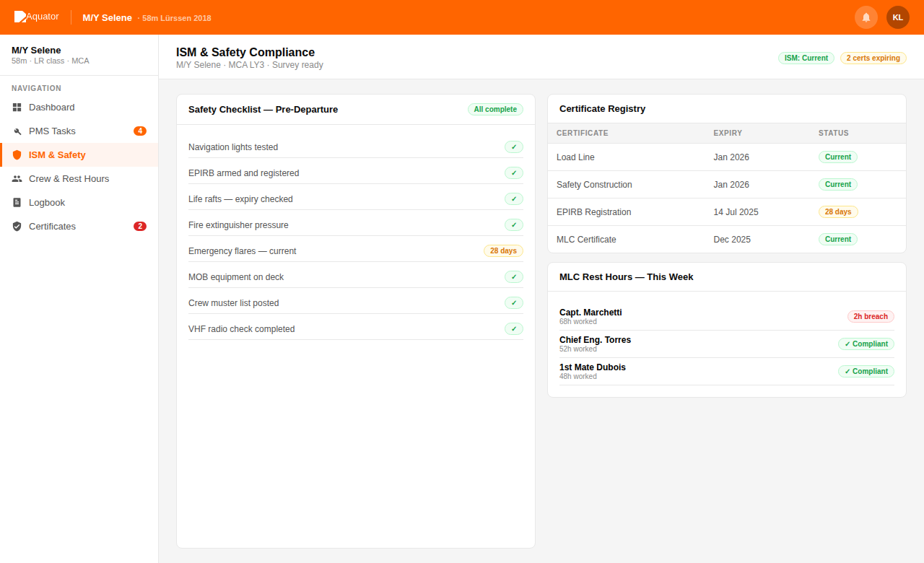The width and height of the screenshot is (924, 563).
Task: Click the Dec 2025 expiry date
Action: coord(732,240)
